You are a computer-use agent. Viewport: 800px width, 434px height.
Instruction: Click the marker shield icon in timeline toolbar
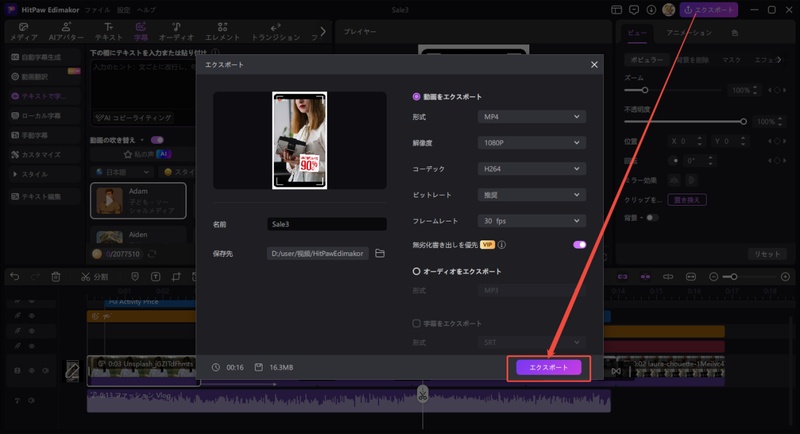tap(135, 276)
